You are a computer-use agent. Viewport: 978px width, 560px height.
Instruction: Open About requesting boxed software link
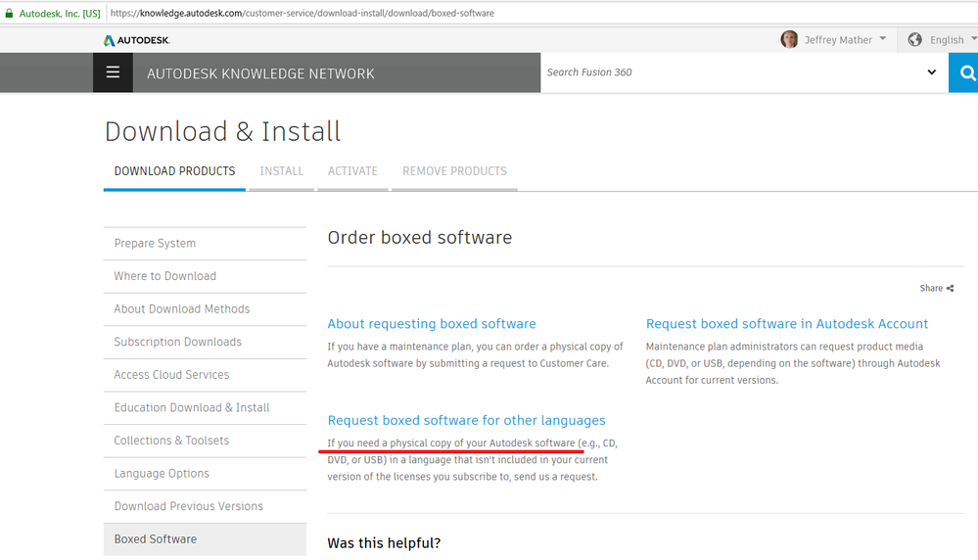point(432,324)
